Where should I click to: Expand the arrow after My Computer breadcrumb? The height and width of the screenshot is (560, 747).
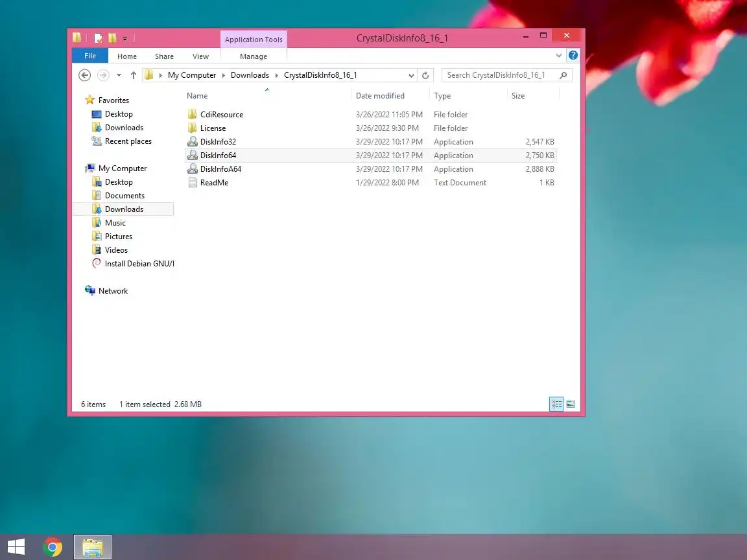(224, 75)
